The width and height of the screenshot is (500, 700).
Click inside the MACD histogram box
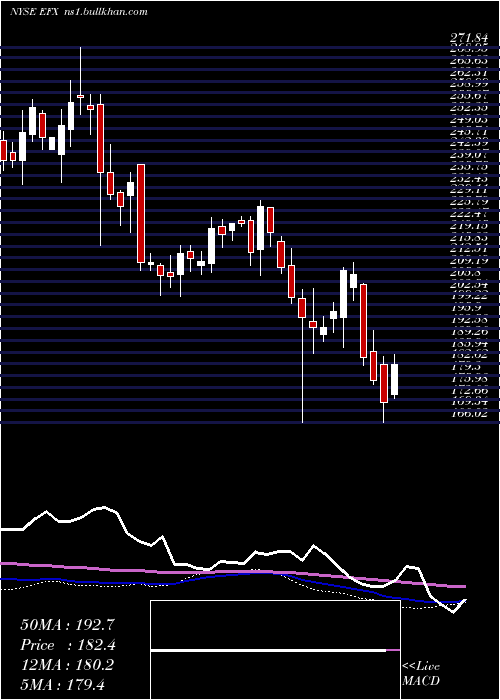coord(275,650)
